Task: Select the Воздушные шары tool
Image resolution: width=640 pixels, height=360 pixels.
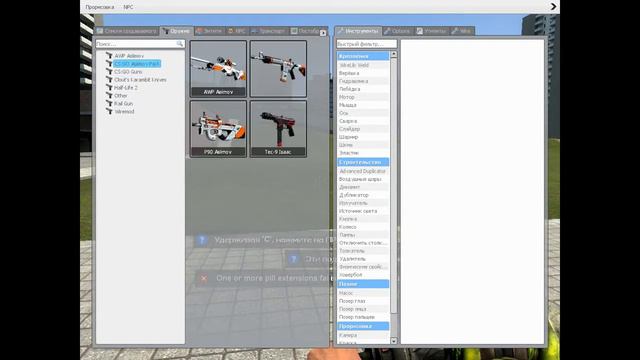Action: click(x=363, y=179)
